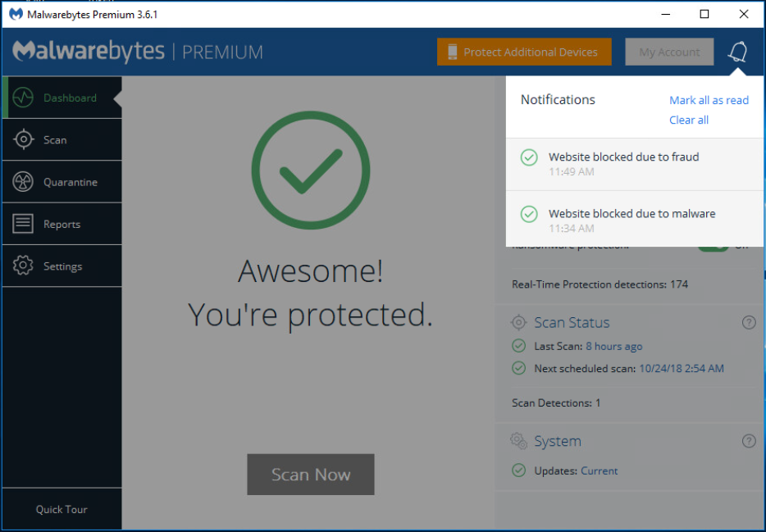The width and height of the screenshot is (766, 532).
Task: Click Scan Detections: 1 text
Action: 556,402
